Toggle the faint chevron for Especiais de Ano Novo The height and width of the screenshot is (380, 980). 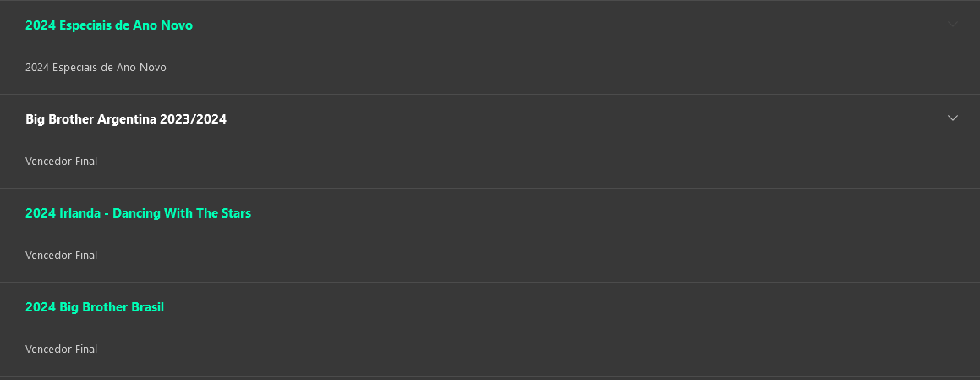tap(953, 25)
